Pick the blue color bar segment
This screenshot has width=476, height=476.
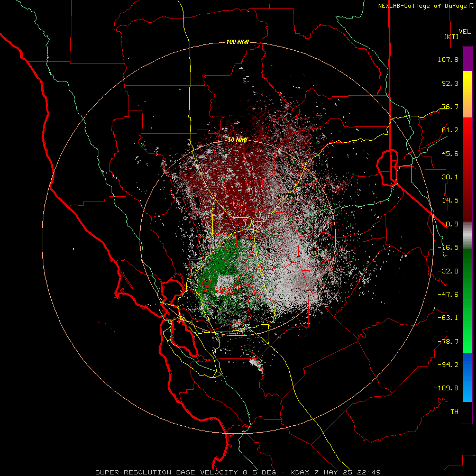(467, 377)
